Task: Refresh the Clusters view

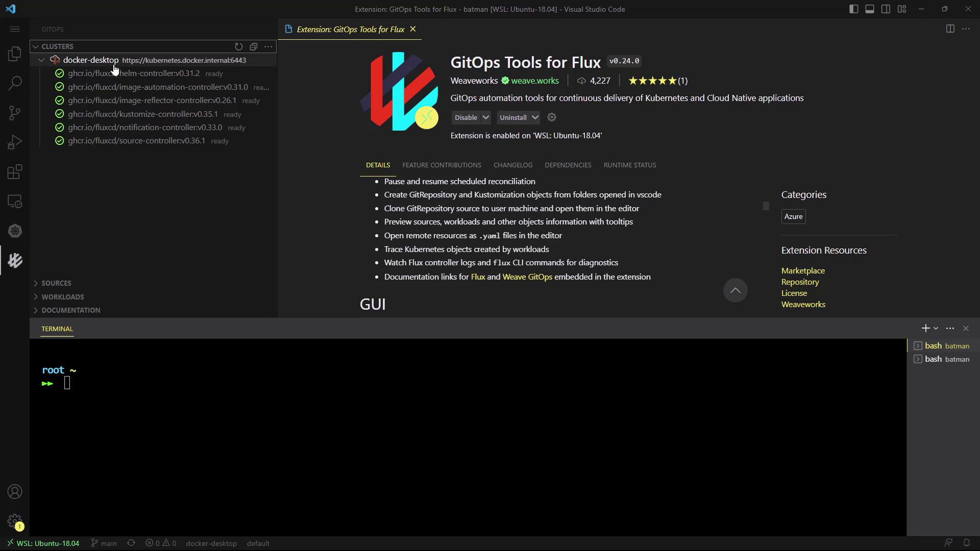Action: tap(238, 46)
